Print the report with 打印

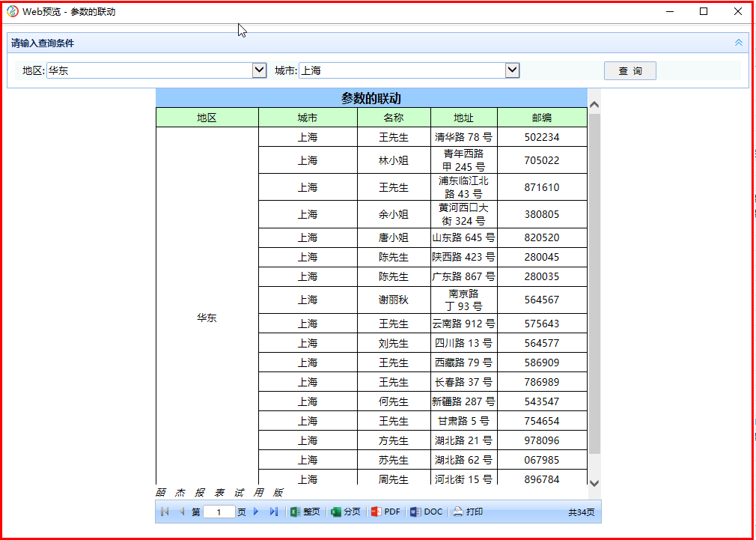click(x=468, y=512)
